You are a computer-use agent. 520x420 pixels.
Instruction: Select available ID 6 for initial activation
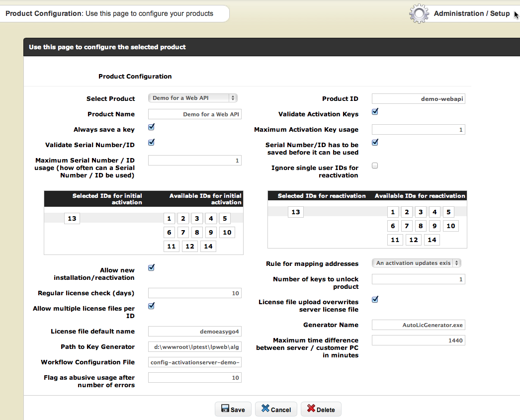pyautogui.click(x=169, y=233)
